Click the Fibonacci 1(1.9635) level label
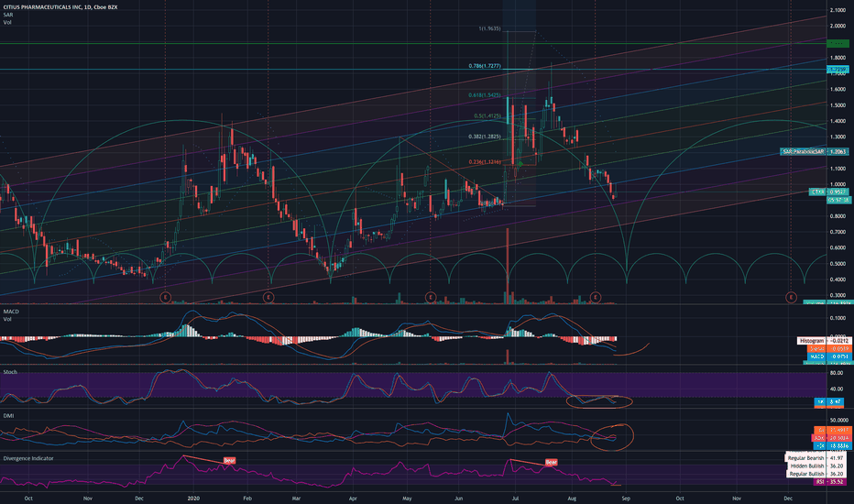Screen dimensions: 854x504 [489, 28]
